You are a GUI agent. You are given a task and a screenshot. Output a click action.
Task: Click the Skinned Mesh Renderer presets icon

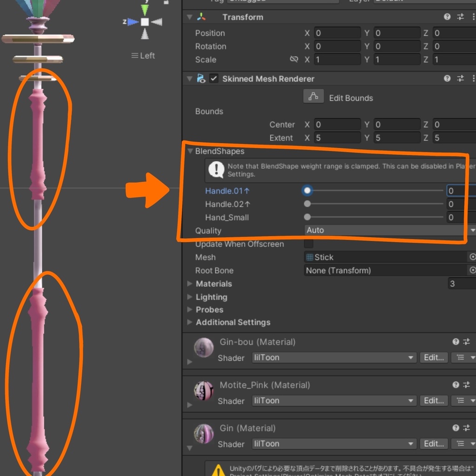(460, 79)
